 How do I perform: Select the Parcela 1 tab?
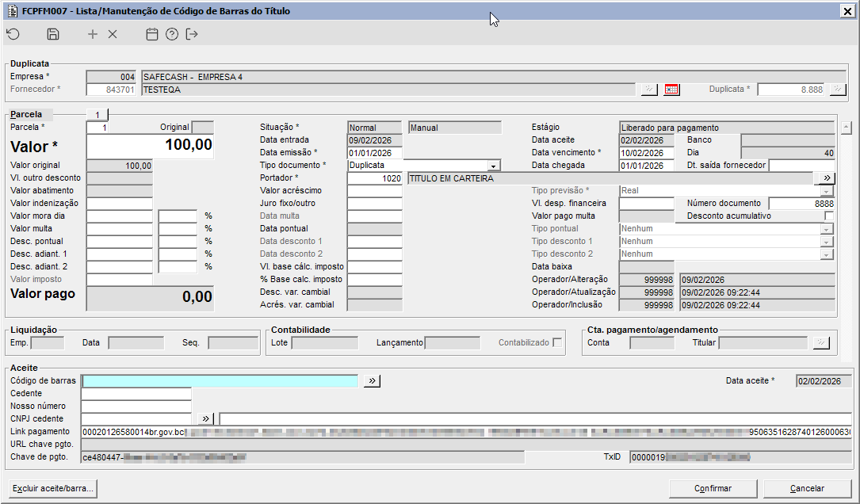point(97,115)
